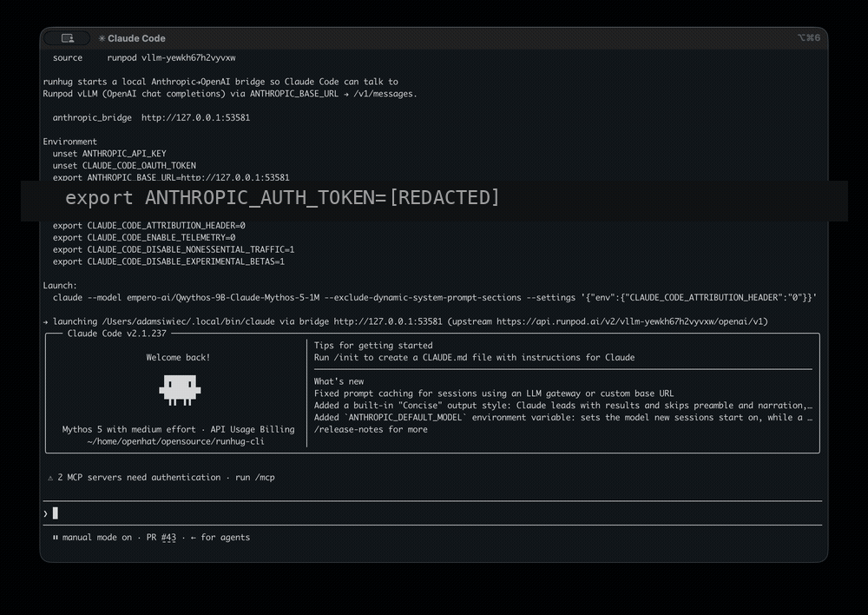Screen dimensions: 868x615
Task: Click 'Launch:' heading
Action: coord(61,285)
